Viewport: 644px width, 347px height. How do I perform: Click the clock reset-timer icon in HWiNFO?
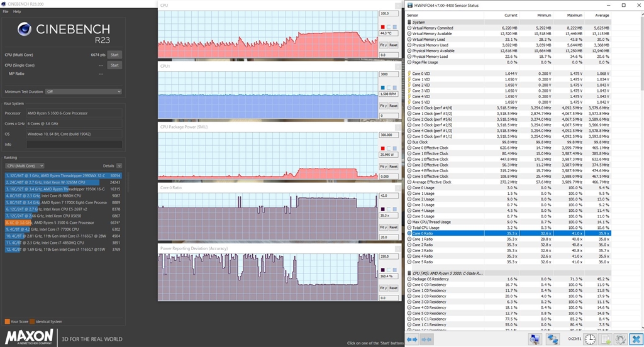coord(590,339)
